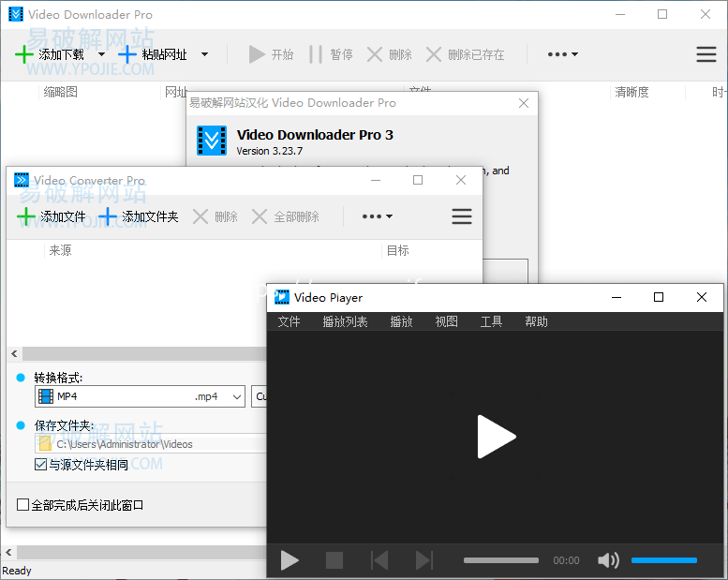Click the Video Downloader Pro title bar icon
This screenshot has height=580, width=728.
point(16,14)
